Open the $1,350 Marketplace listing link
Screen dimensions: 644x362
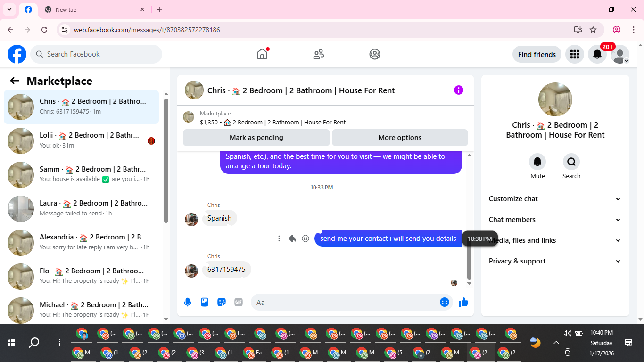click(272, 122)
